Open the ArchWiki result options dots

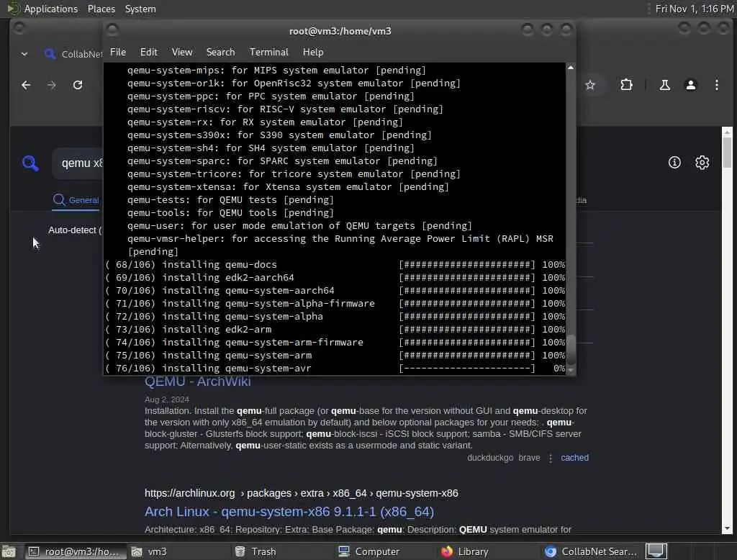[x=551, y=458]
